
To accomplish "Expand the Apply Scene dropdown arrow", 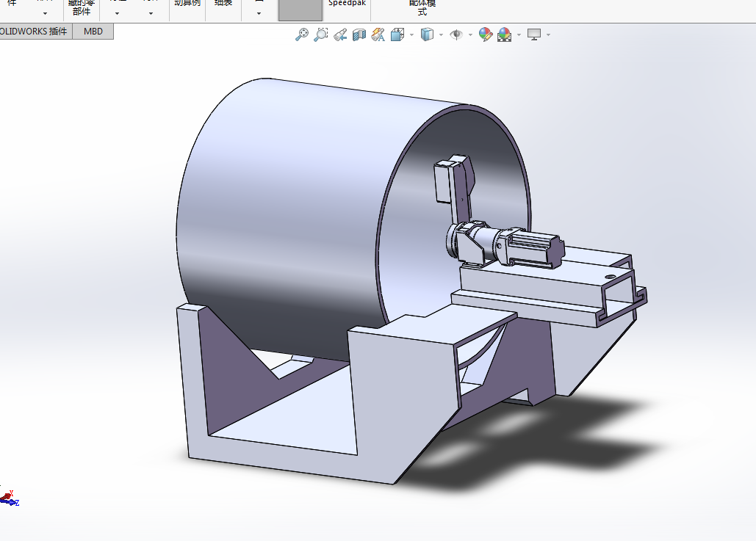I will tap(519, 35).
